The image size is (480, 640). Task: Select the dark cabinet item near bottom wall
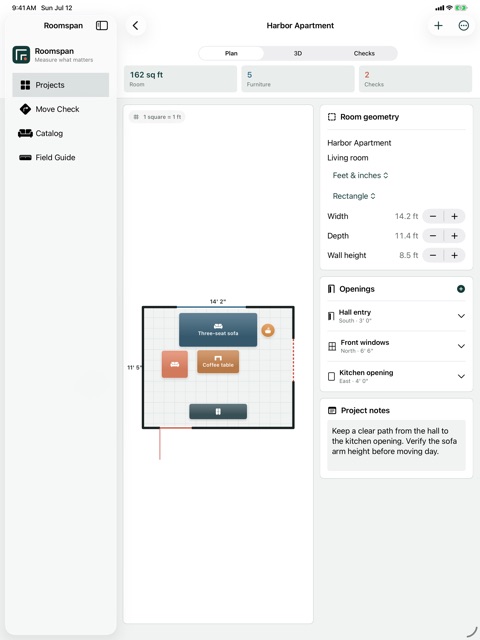(218, 411)
